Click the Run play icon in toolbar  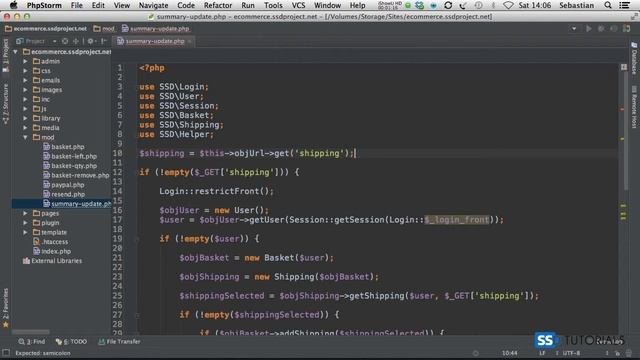point(589,29)
